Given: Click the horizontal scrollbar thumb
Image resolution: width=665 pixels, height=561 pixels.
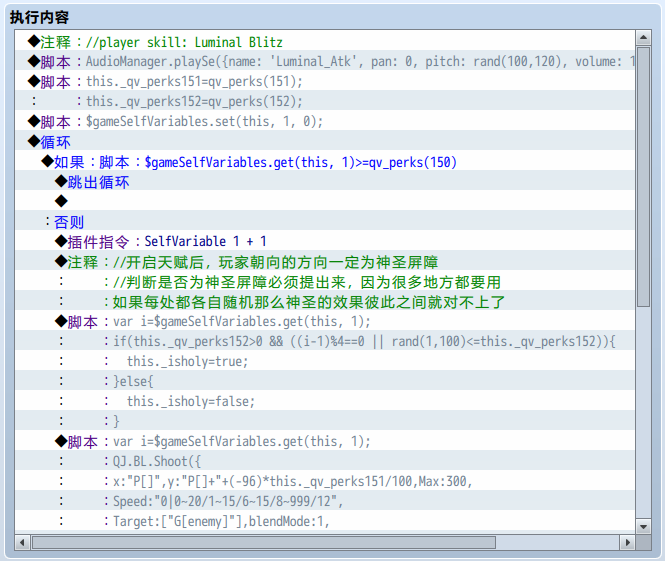Looking at the screenshot, I should 264,542.
